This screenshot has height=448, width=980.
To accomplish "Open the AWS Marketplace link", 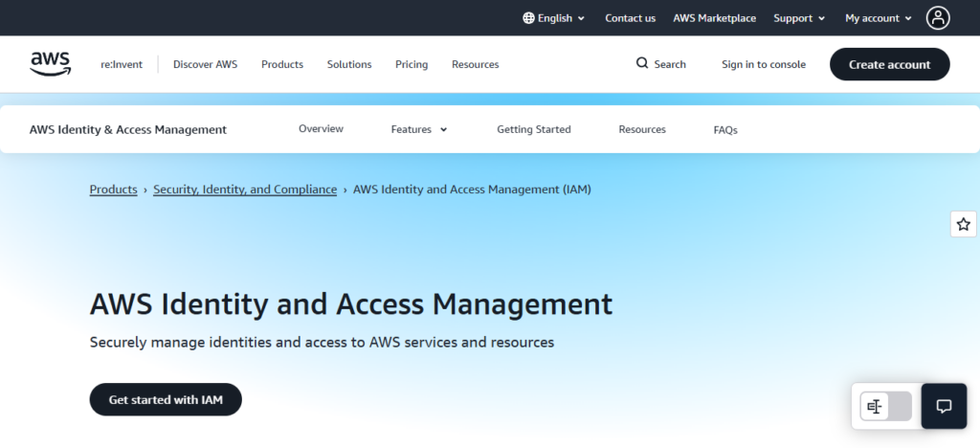I will coord(714,18).
